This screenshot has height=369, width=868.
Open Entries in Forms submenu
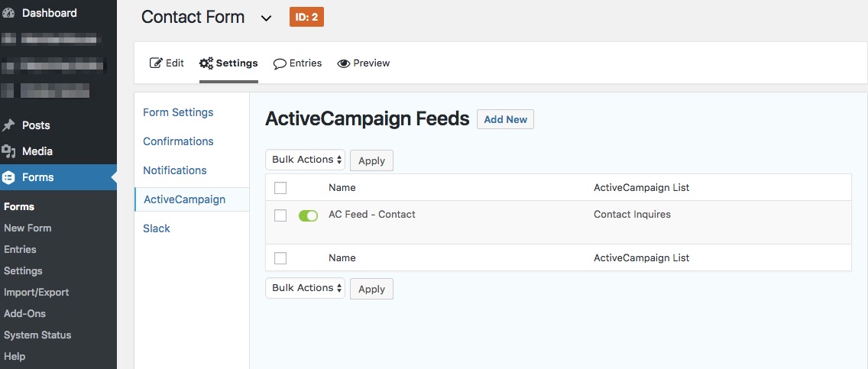pos(20,250)
